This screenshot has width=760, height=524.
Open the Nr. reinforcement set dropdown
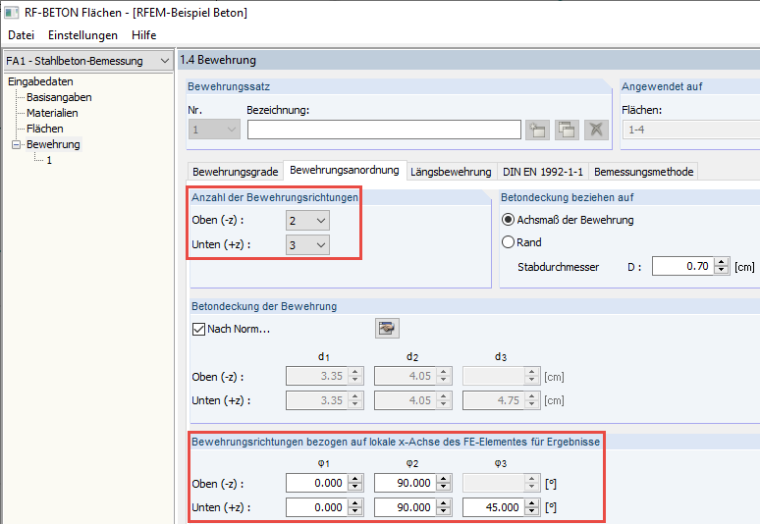tap(214, 129)
